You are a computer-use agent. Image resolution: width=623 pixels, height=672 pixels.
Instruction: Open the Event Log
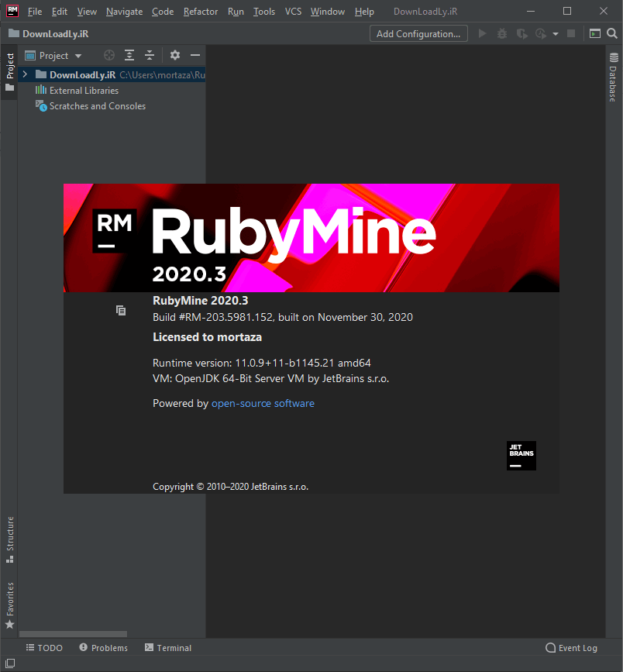[x=572, y=647]
